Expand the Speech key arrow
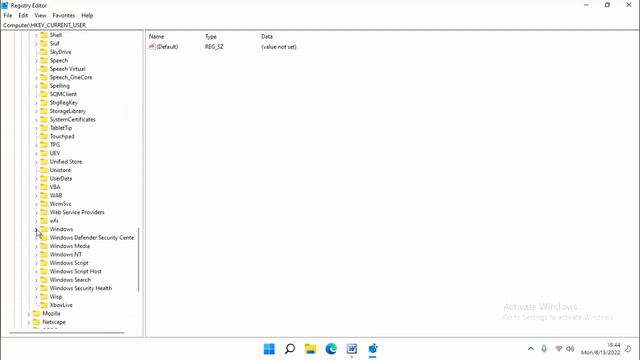This screenshot has width=640, height=360. (36, 60)
